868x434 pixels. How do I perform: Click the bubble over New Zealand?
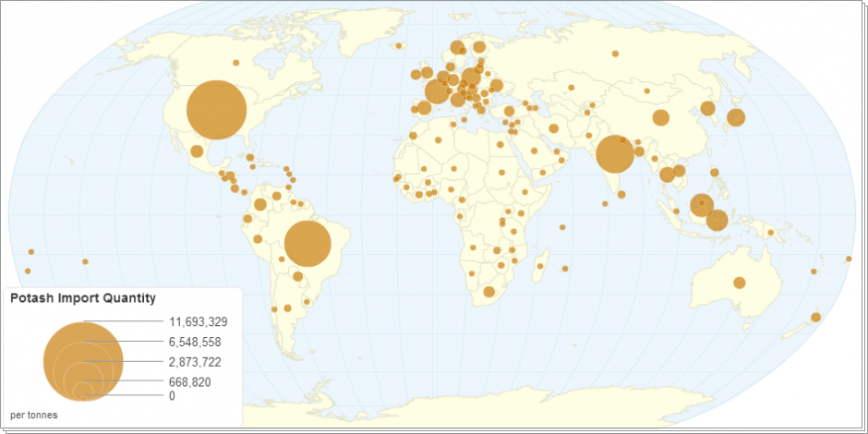pyautogui.click(x=815, y=318)
